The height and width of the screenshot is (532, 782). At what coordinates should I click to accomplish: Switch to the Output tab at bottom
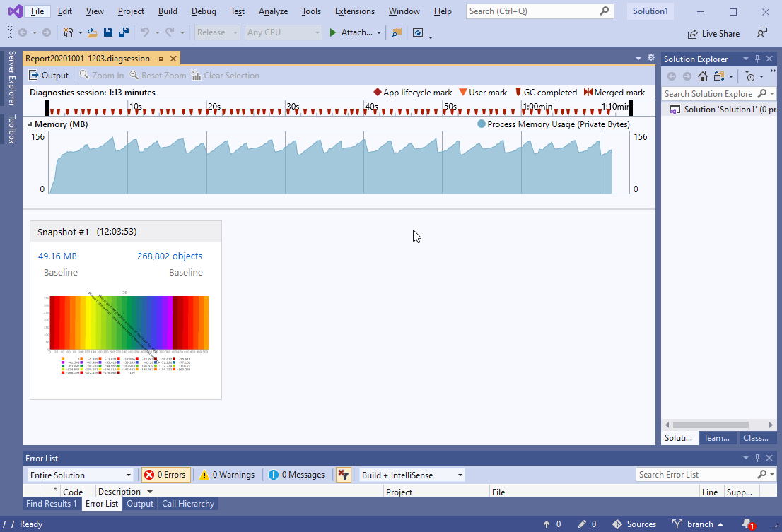[x=140, y=504]
